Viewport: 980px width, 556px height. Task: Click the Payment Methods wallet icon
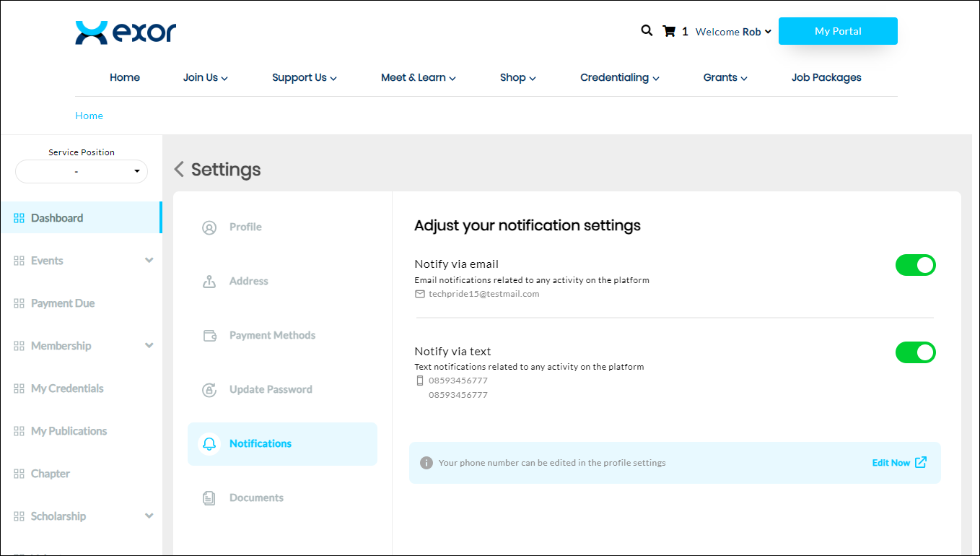coord(209,336)
